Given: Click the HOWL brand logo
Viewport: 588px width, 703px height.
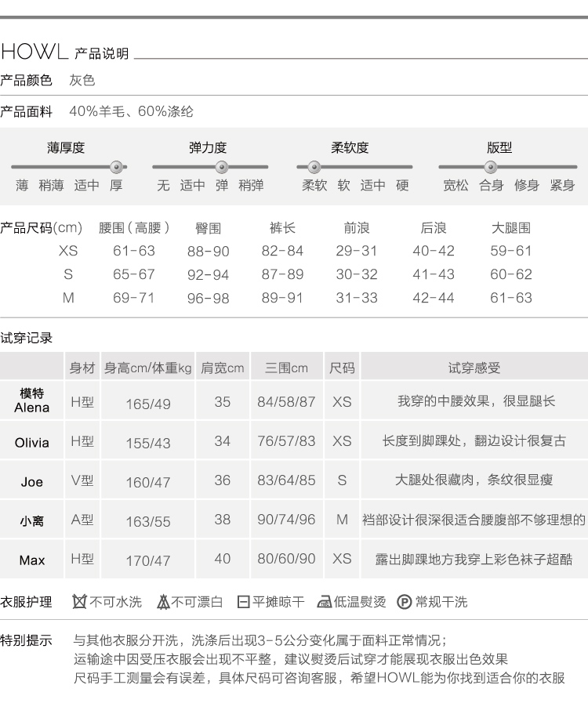Looking at the screenshot, I should click(34, 53).
